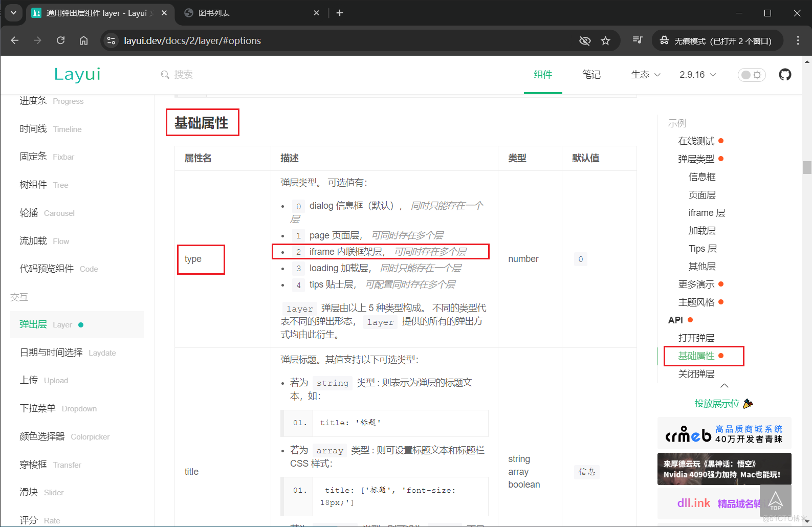The image size is (812, 527).
Task: Open 流加载 Flow in sidebar
Action: (x=45, y=241)
